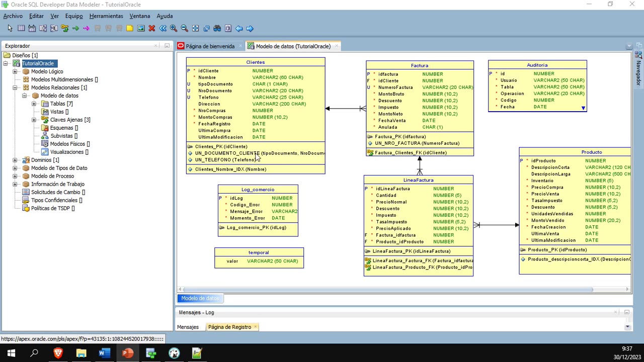
Task: Open File Explorer from taskbar
Action: [x=81, y=353]
